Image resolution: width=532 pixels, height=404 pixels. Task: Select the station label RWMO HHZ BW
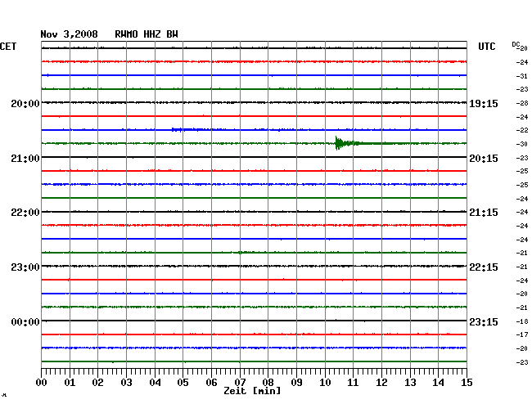click(147, 34)
